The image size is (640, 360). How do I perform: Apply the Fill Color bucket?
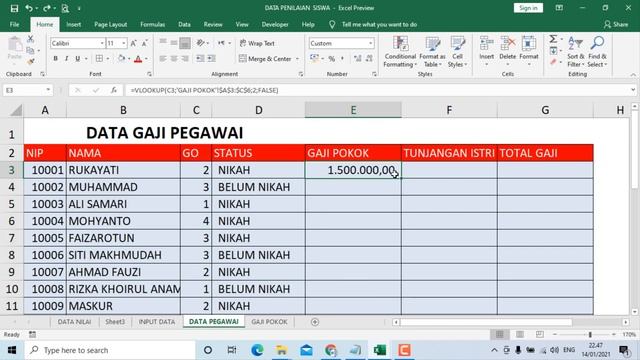[x=121, y=59]
